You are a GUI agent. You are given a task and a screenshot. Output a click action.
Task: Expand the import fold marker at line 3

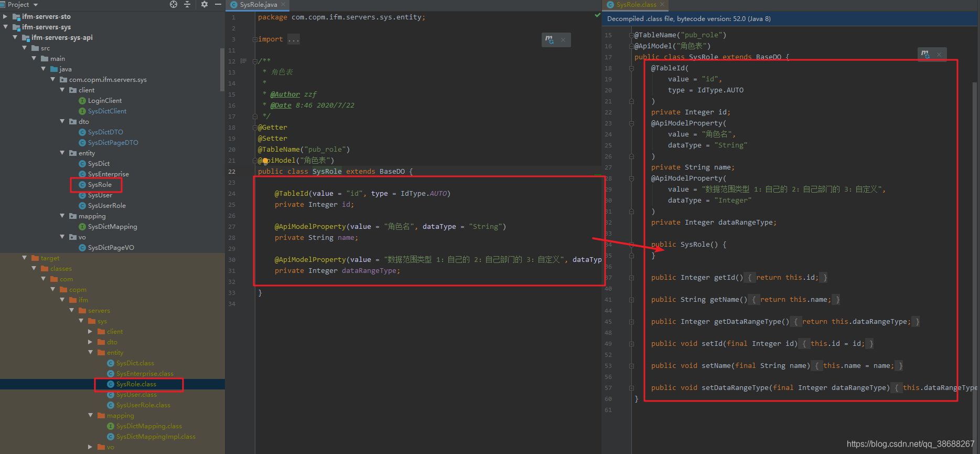pos(255,39)
